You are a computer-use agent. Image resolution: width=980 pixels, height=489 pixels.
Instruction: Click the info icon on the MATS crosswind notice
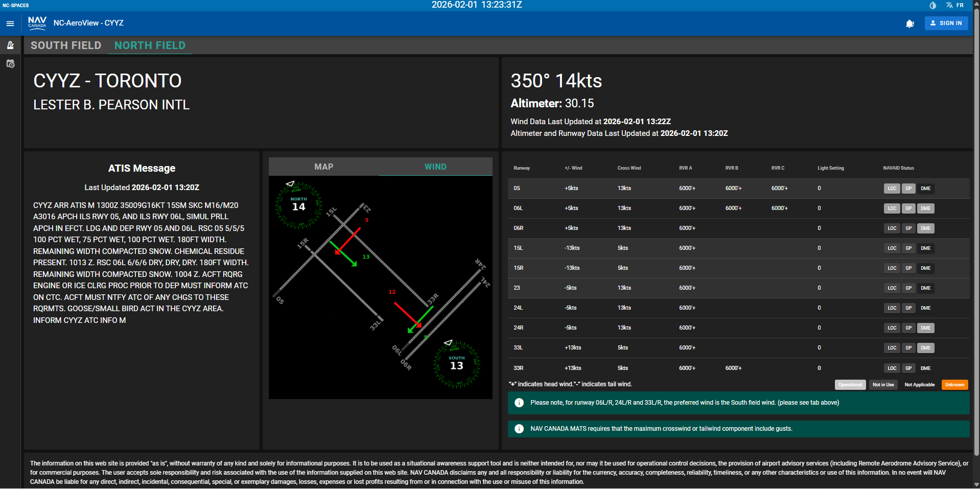pos(519,429)
